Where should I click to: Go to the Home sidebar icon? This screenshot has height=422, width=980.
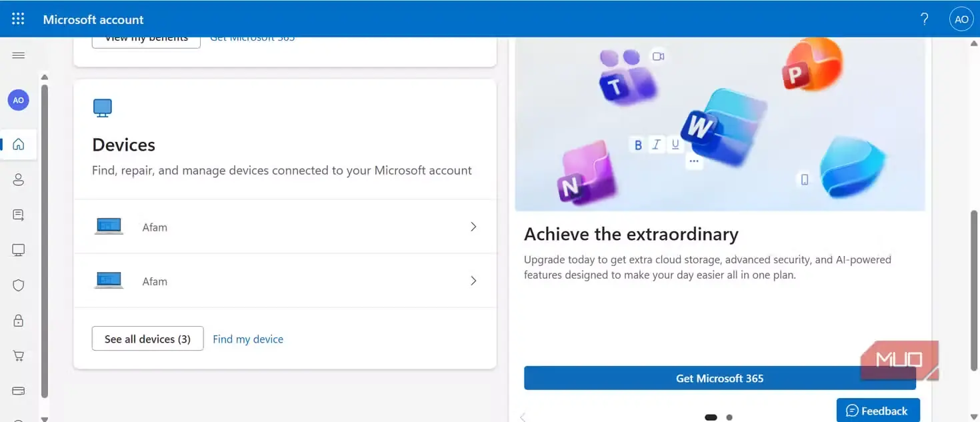click(19, 144)
